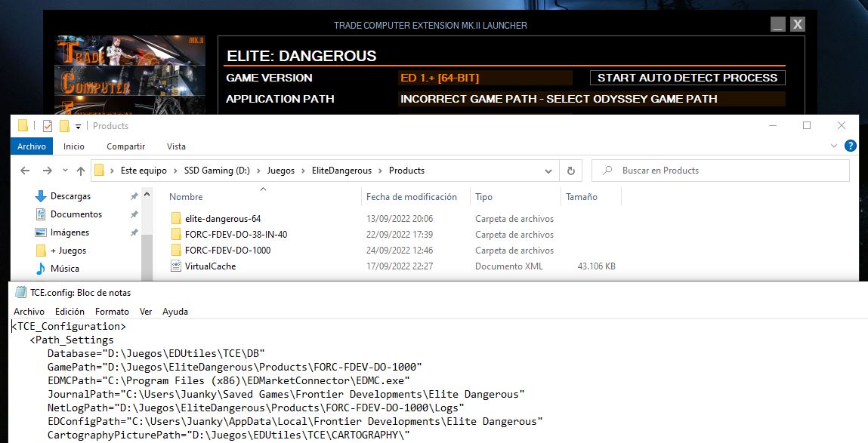Open the Archivo tab in Explorer ribbon
868x443 pixels.
click(x=32, y=146)
